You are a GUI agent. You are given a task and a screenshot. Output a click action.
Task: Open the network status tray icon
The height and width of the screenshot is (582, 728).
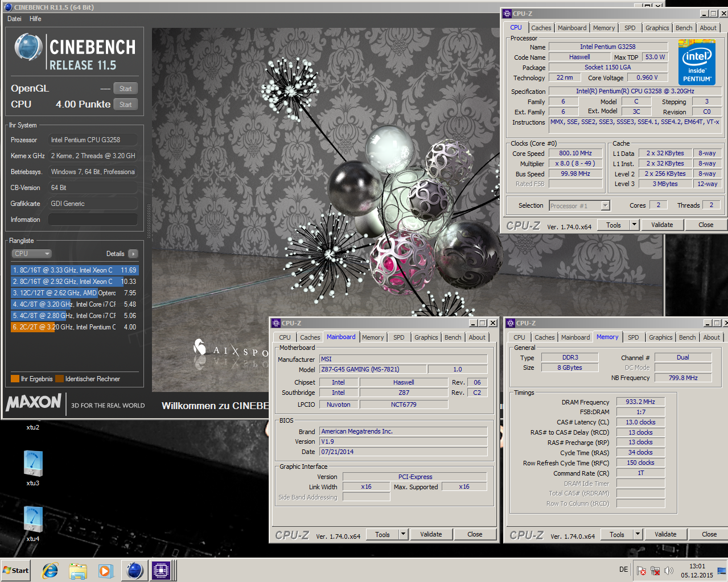[x=655, y=571]
